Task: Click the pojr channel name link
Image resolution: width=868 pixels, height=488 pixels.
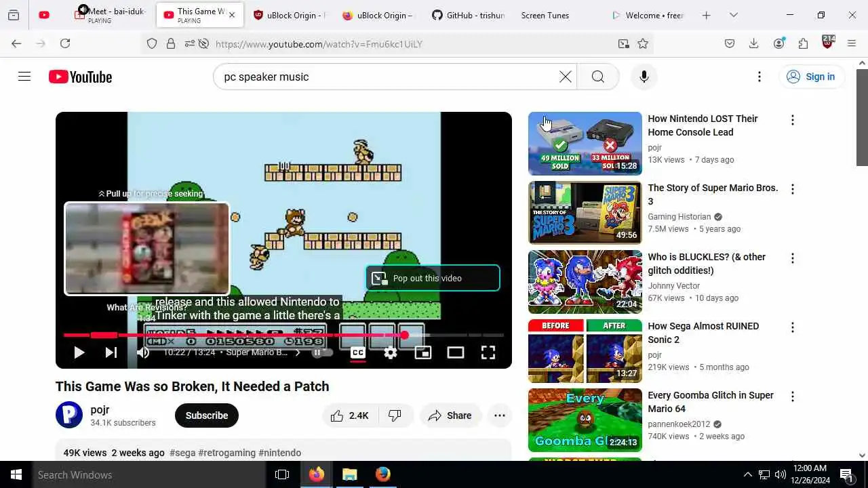Action: (100, 409)
